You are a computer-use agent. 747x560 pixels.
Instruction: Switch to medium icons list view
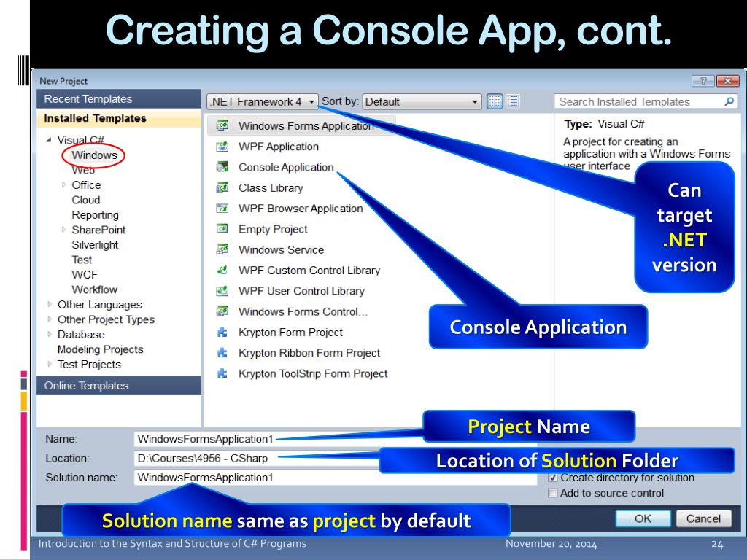(513, 101)
